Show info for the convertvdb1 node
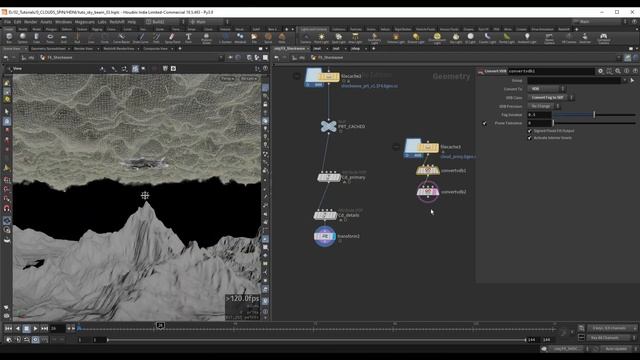This screenshot has width=640, height=360. click(627, 71)
